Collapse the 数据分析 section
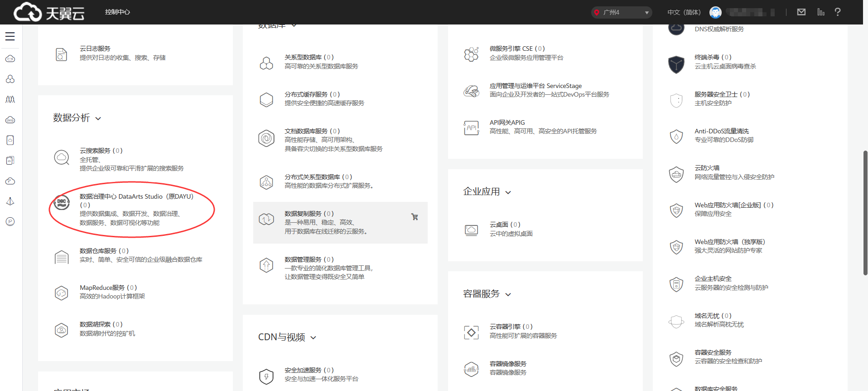This screenshot has height=391, width=868. pyautogui.click(x=98, y=119)
